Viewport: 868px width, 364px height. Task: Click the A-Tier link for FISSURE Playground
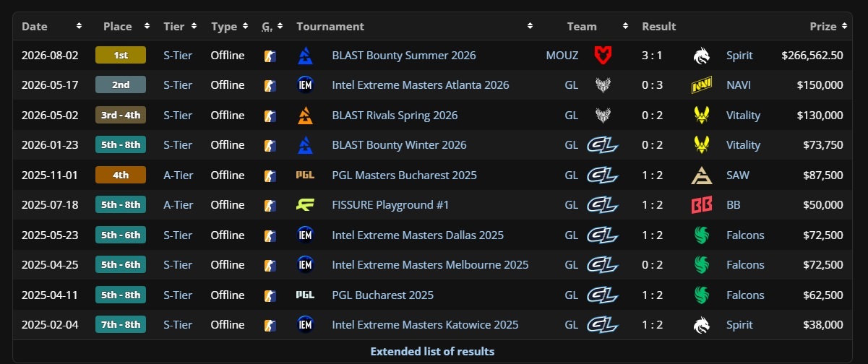179,205
